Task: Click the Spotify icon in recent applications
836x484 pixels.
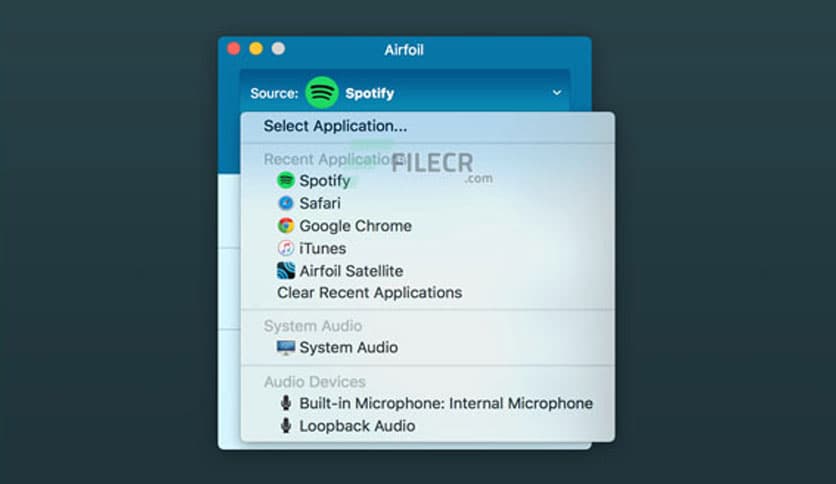Action: 286,180
